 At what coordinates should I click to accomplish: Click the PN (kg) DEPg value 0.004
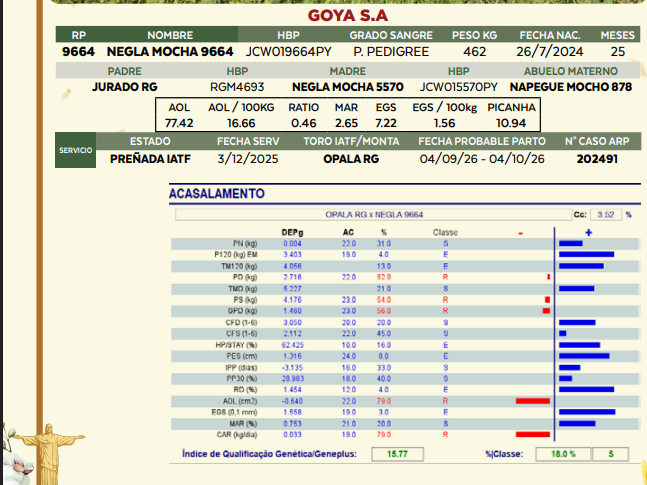(292, 244)
